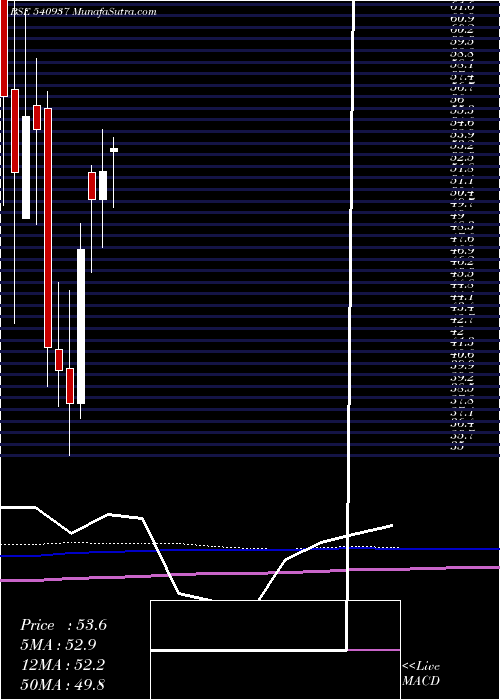
Task: Click the pink moving average line
Action: tap(250, 574)
